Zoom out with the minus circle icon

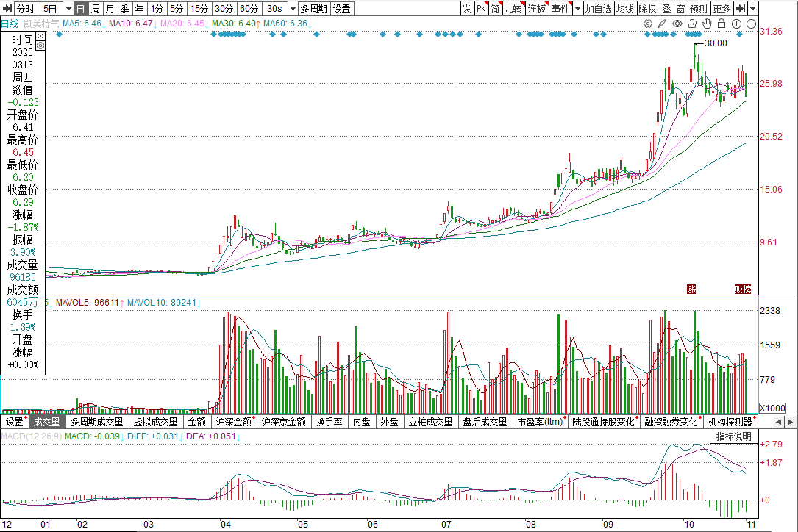point(751,24)
